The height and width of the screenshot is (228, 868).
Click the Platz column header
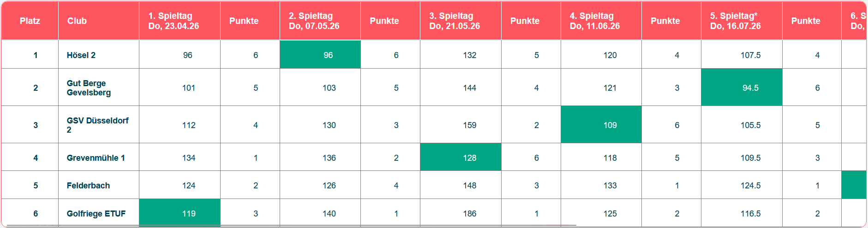[30, 21]
